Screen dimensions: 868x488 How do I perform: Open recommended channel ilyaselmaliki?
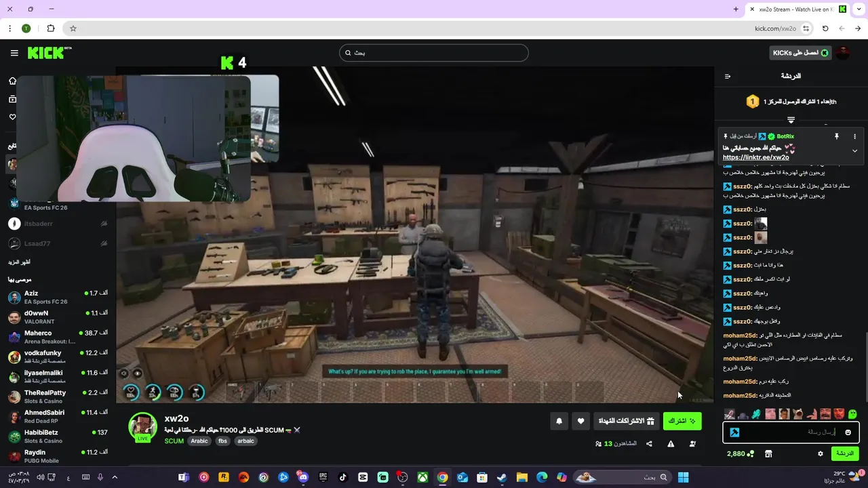pyautogui.click(x=58, y=376)
